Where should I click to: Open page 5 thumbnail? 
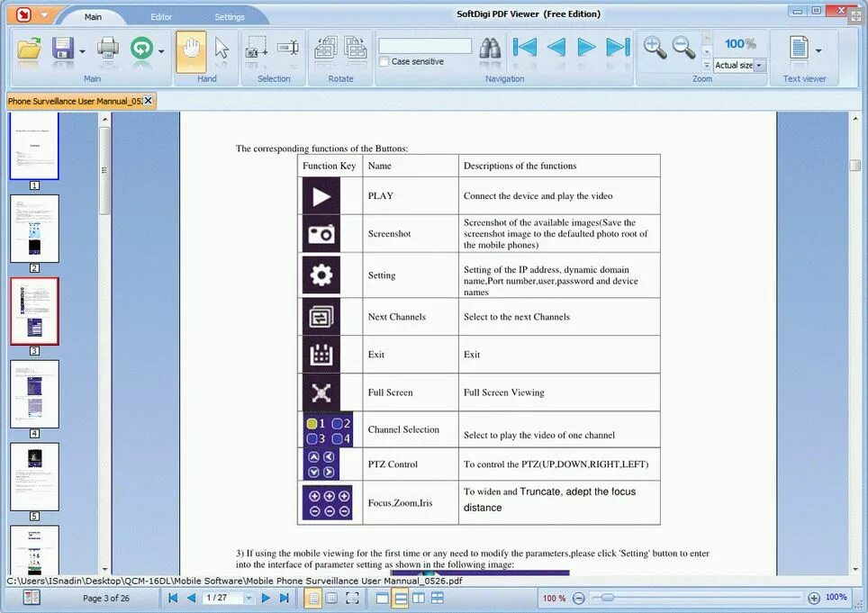34,476
